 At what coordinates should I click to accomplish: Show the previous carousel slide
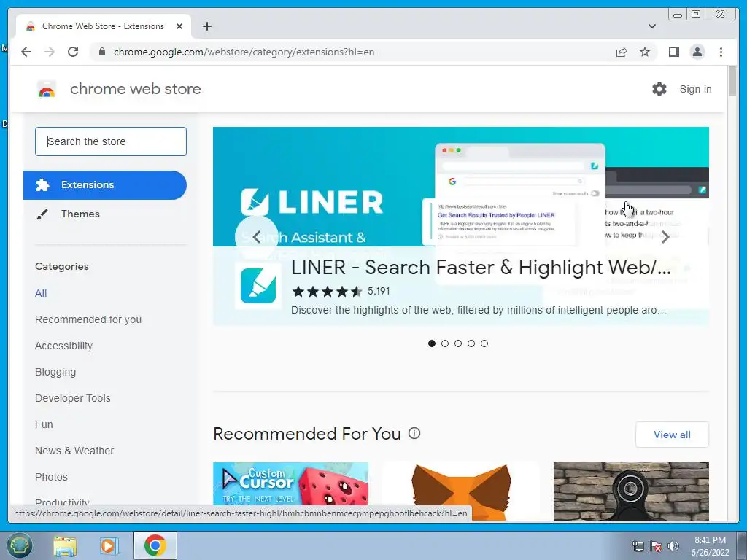pos(256,237)
